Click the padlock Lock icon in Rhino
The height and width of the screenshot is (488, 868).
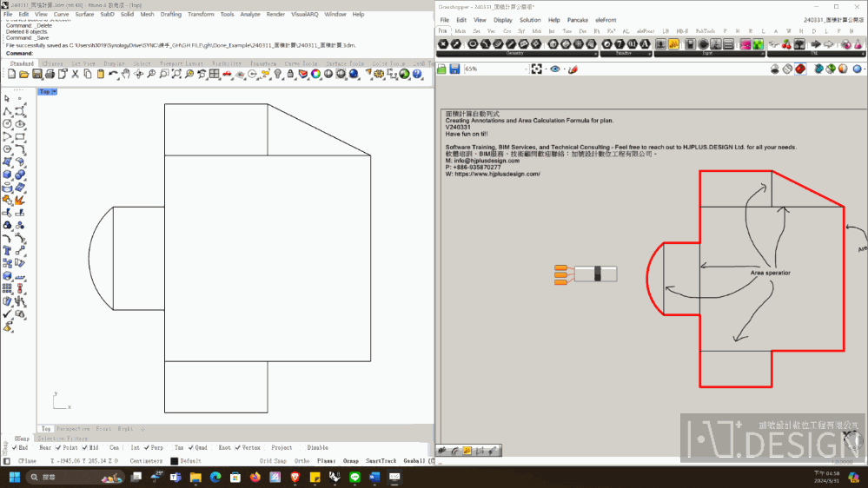(290, 74)
